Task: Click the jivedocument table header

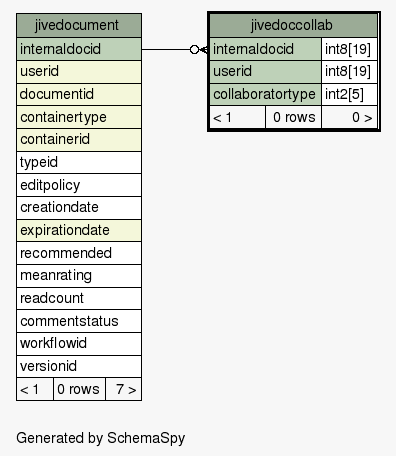Action: click(x=79, y=25)
